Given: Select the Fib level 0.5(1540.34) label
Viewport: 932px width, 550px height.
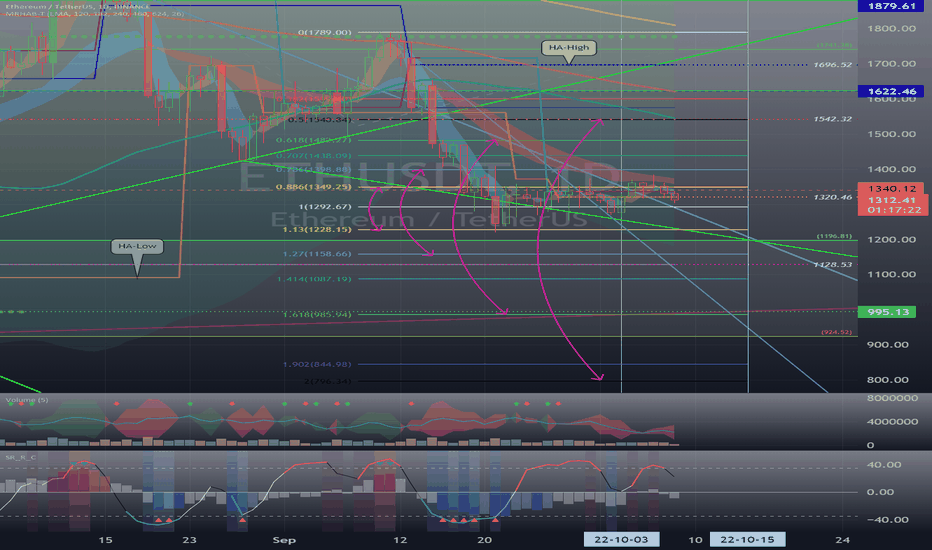Looking at the screenshot, I should [x=319, y=120].
